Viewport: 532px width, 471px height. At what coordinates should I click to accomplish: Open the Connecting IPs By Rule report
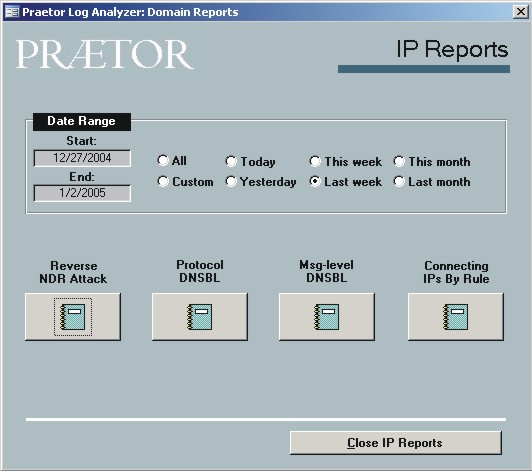click(x=456, y=317)
